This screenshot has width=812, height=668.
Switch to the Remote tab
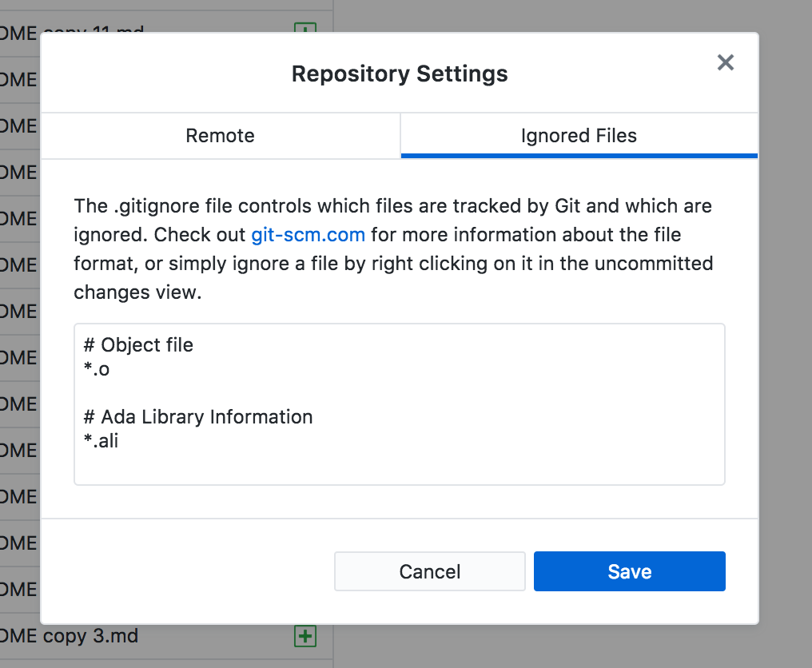(220, 136)
